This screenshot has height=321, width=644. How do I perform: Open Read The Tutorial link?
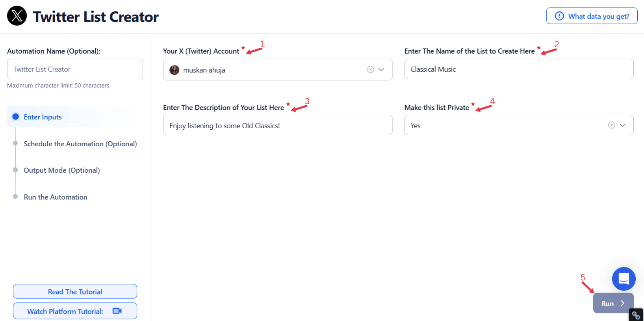click(75, 291)
